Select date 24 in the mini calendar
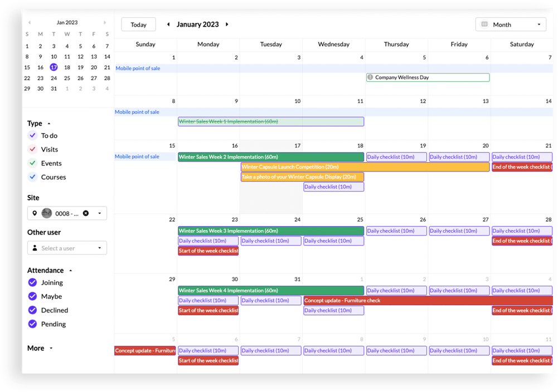The height and width of the screenshot is (392, 558). point(54,78)
